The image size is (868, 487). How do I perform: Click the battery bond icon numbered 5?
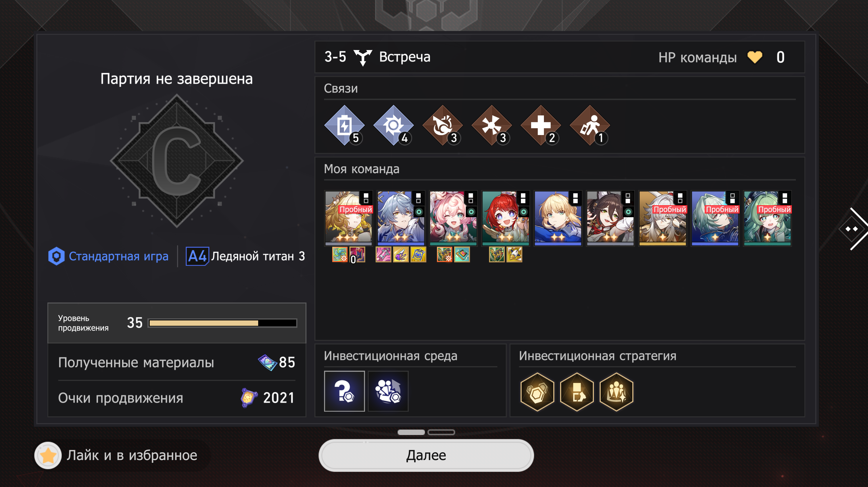pyautogui.click(x=344, y=125)
